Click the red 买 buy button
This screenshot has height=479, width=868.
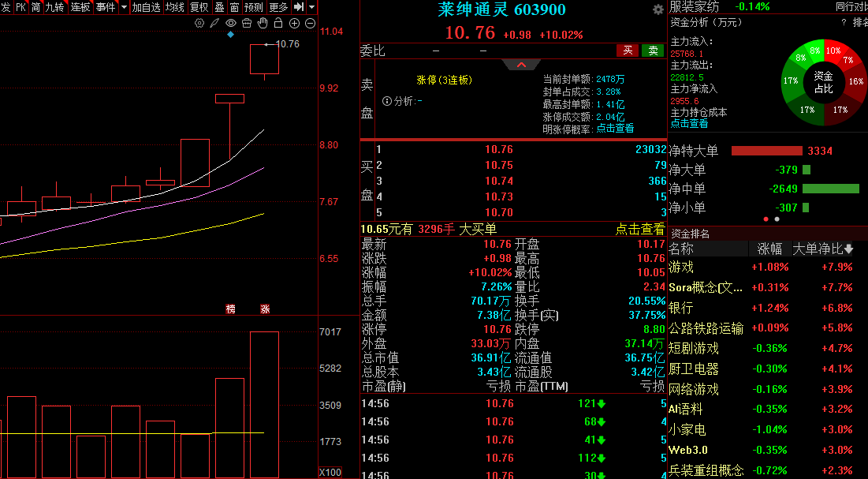(628, 51)
